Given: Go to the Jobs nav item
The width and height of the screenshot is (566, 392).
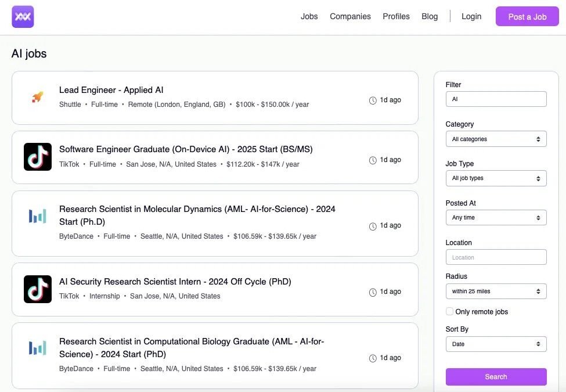Looking at the screenshot, I should point(309,17).
